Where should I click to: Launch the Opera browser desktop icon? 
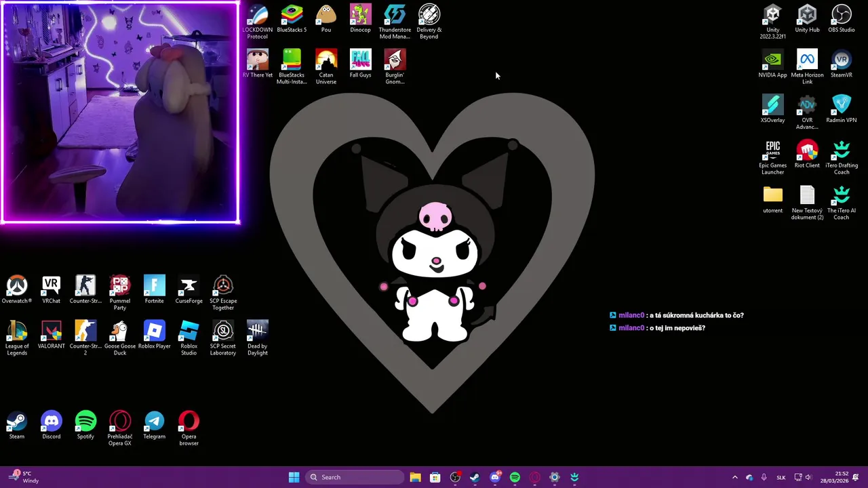[189, 428]
